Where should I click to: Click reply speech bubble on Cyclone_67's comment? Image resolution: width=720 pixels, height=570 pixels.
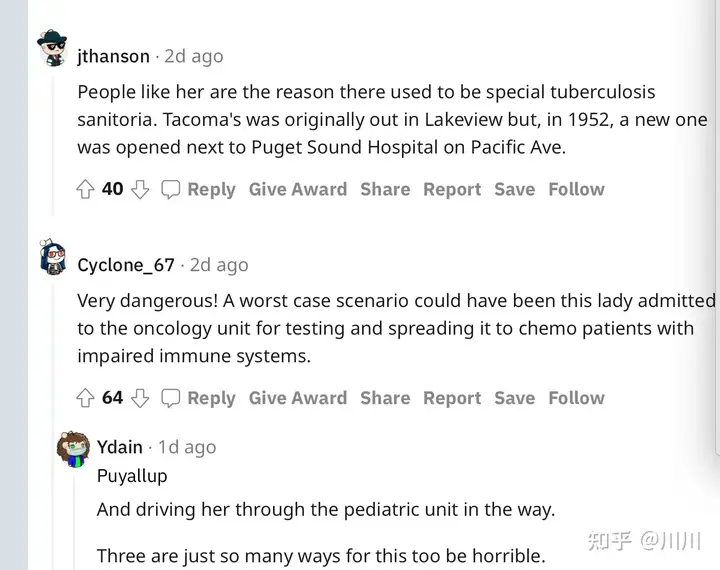pos(170,398)
